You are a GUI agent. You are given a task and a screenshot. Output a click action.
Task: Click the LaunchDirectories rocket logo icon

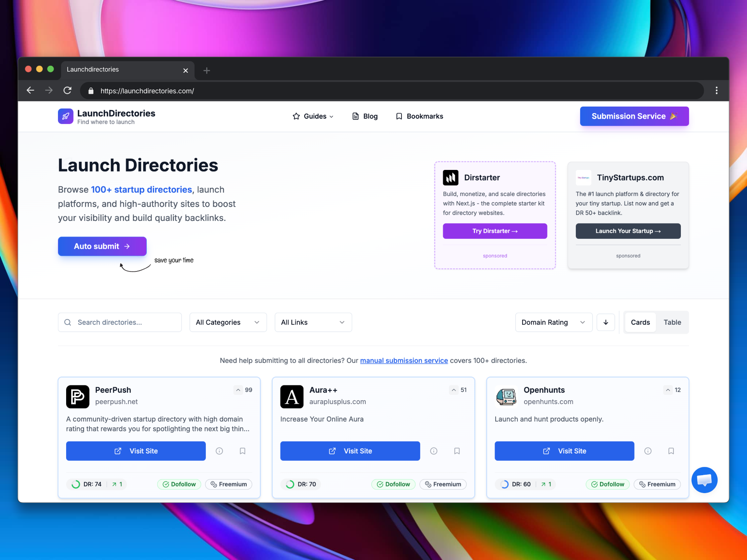pos(65,116)
